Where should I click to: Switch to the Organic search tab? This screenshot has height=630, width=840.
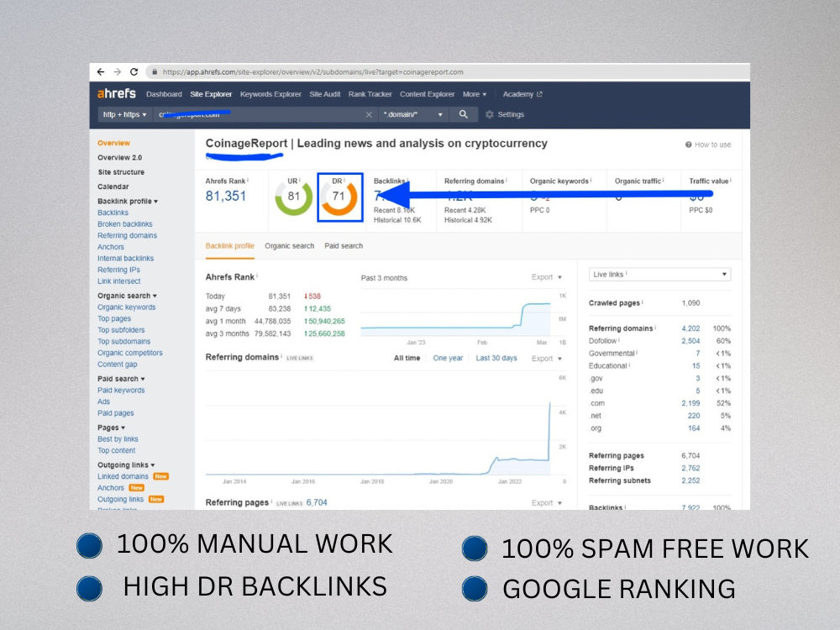(289, 246)
